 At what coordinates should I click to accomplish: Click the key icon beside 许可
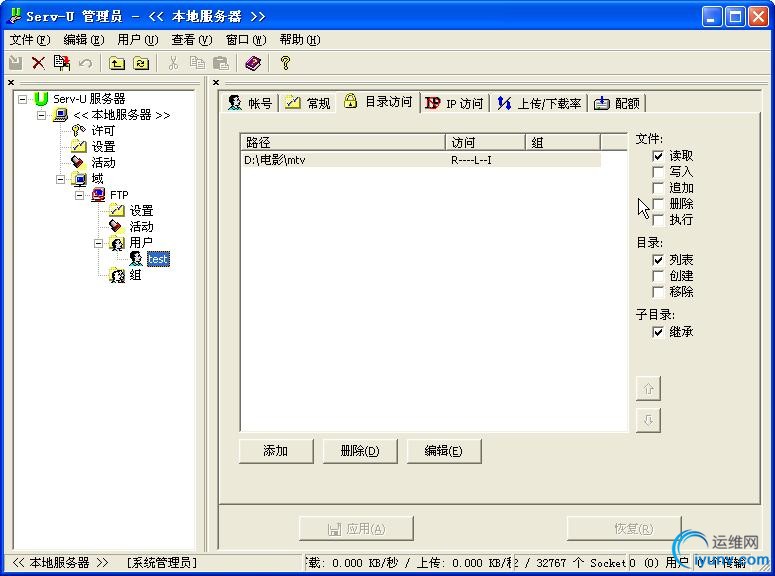[x=79, y=131]
